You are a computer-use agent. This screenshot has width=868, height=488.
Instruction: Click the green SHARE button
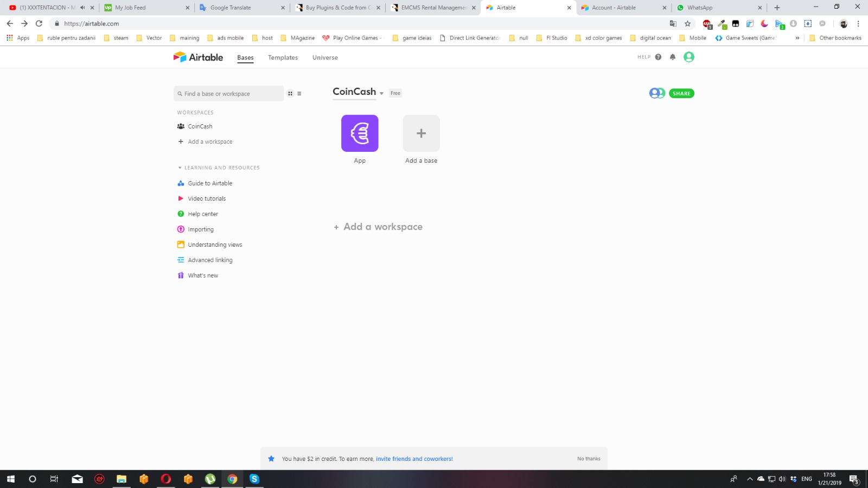click(x=681, y=93)
